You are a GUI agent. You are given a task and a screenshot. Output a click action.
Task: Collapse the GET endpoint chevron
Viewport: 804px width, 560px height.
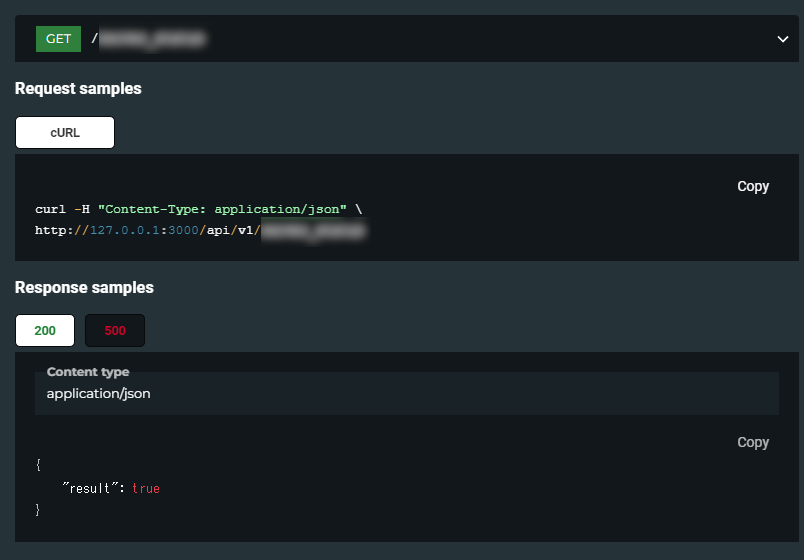click(782, 39)
